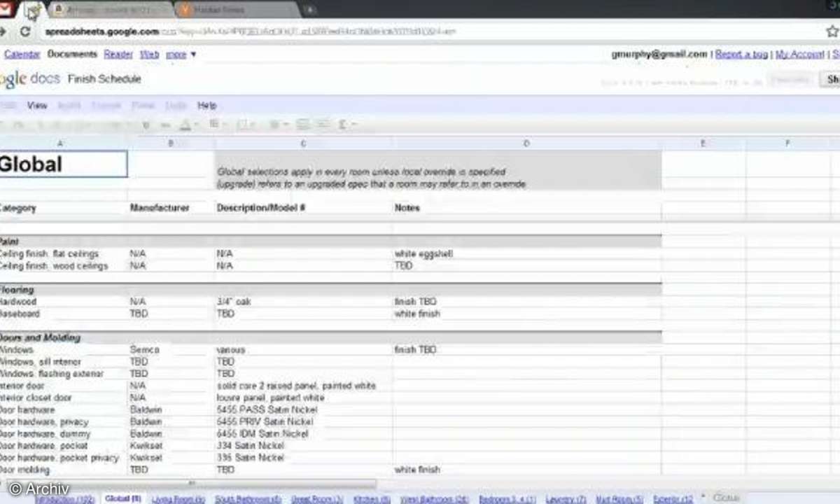This screenshot has height=504, width=840.
Task: Click the 'Report a bug' link
Action: [741, 55]
